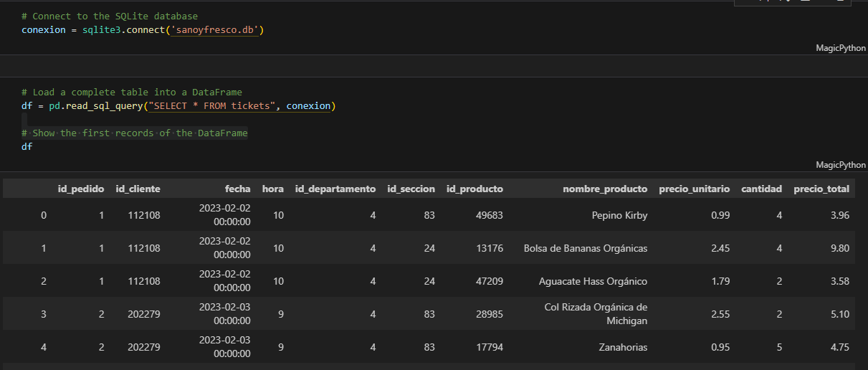Click id_producto value 28985
868x370 pixels.
490,314
